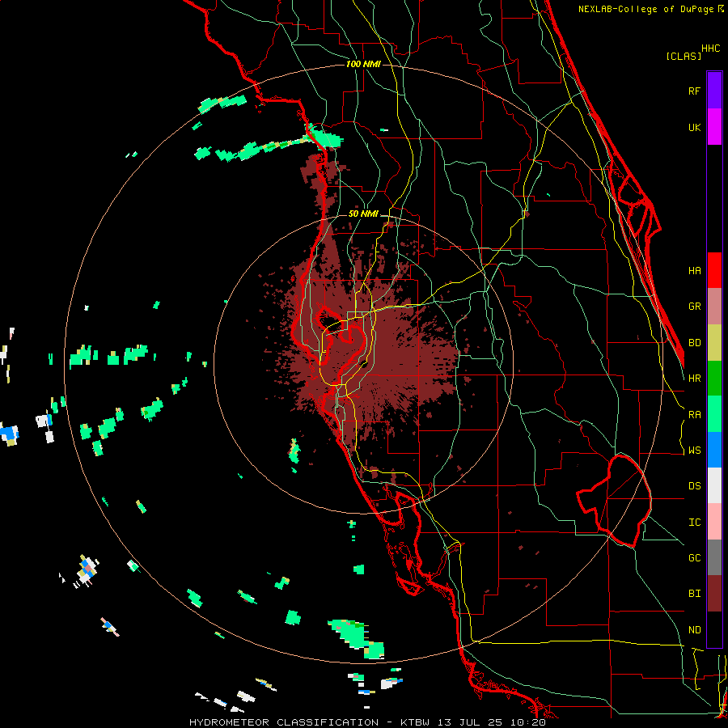Image resolution: width=728 pixels, height=728 pixels.
Task: Click the 'HYDROMETEOR CLASSIFICATION' title text
Action: pyautogui.click(x=284, y=722)
